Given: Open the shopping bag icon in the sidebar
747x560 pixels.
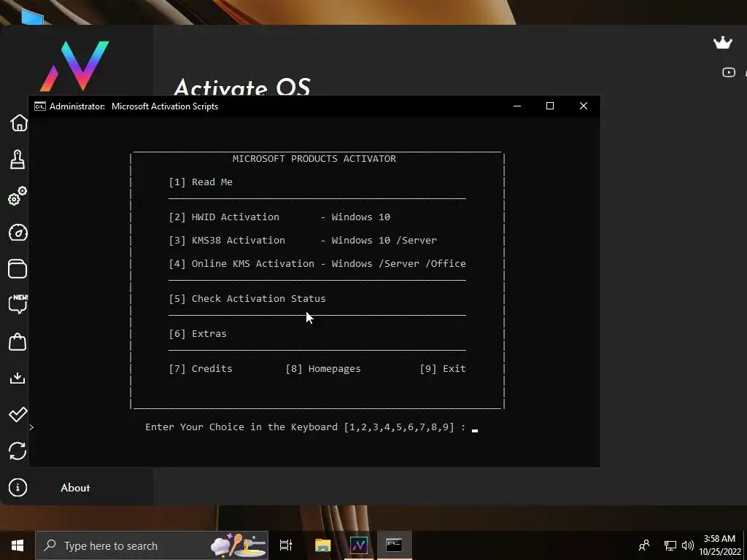Looking at the screenshot, I should [18, 341].
